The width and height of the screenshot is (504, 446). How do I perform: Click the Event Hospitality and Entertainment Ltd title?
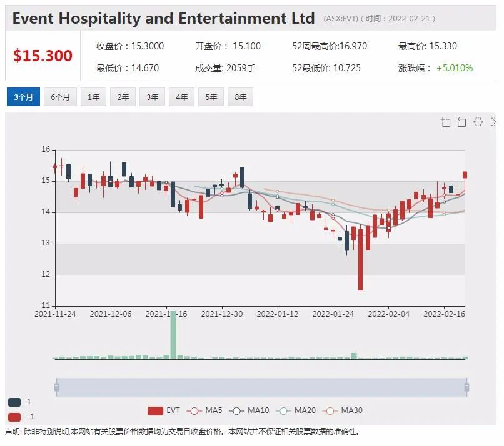(x=163, y=18)
